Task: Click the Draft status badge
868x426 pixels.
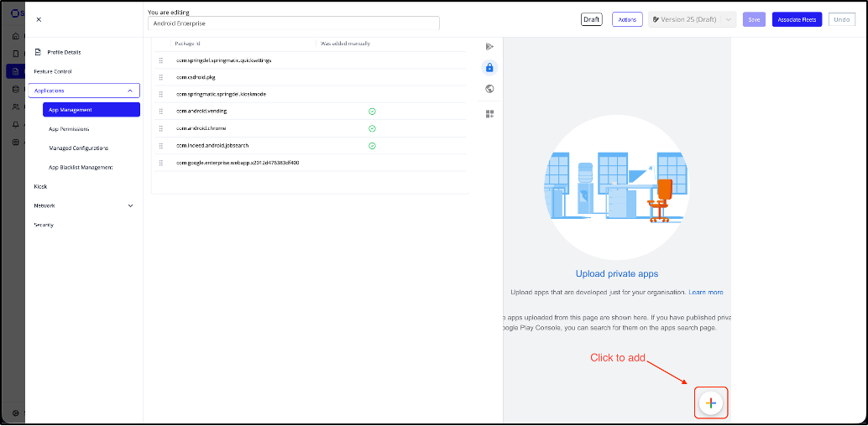Action: click(x=591, y=19)
